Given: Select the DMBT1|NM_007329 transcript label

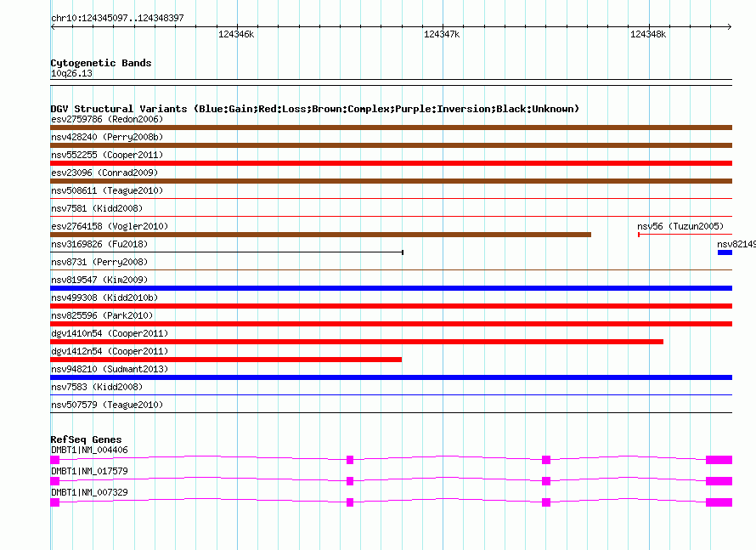Looking at the screenshot, I should click(x=89, y=492).
